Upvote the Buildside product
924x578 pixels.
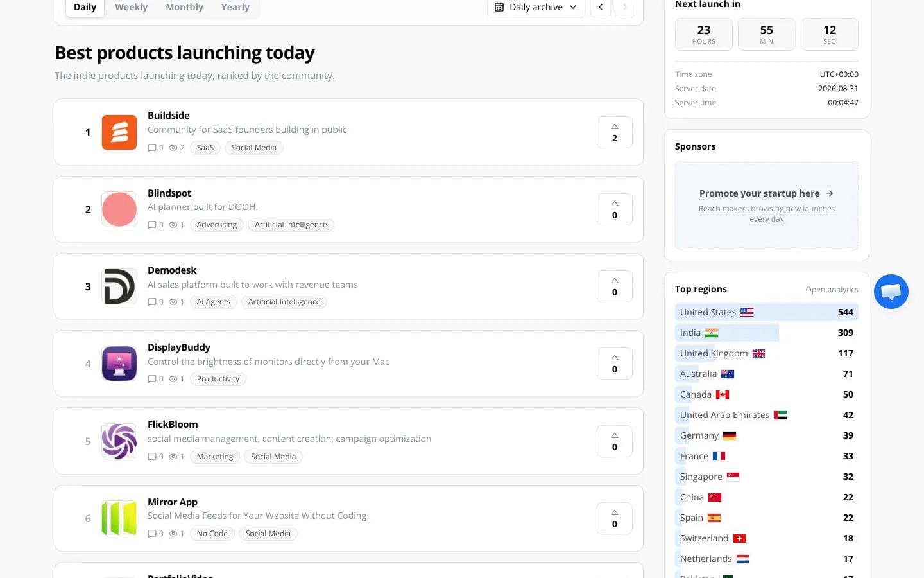tap(615, 132)
